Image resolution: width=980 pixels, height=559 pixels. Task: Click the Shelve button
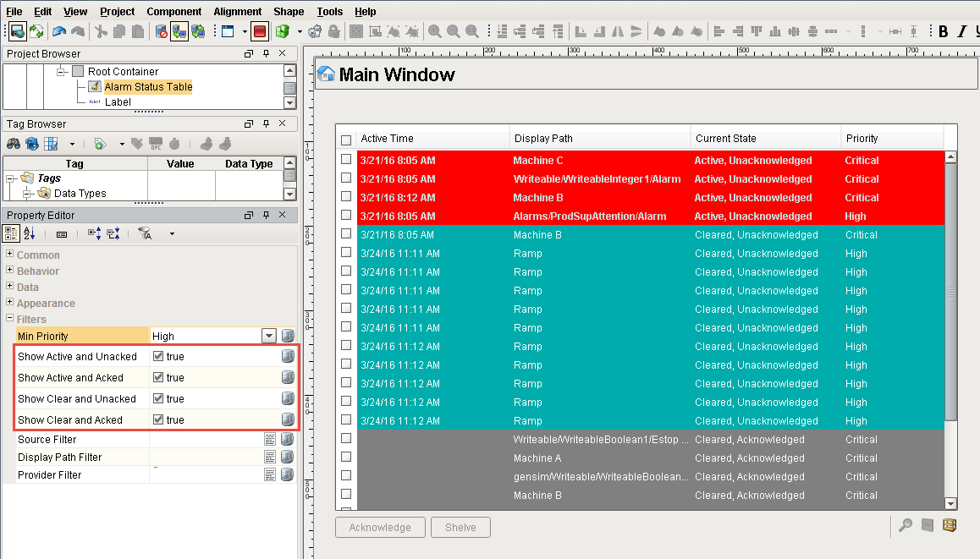(x=460, y=528)
